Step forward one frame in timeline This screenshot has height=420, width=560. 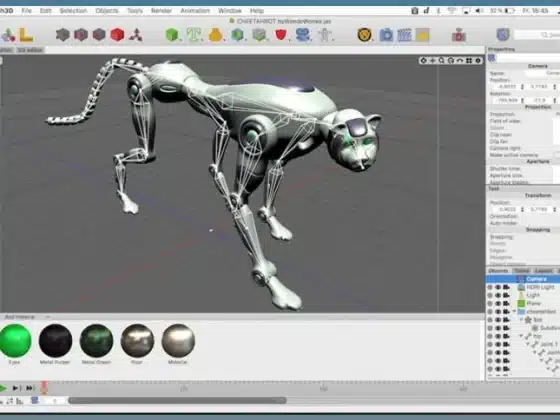(x=16, y=388)
